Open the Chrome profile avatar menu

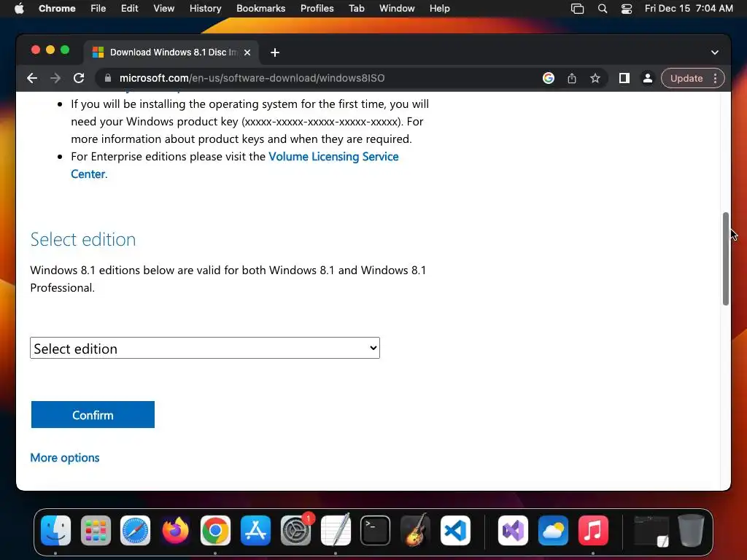point(648,78)
